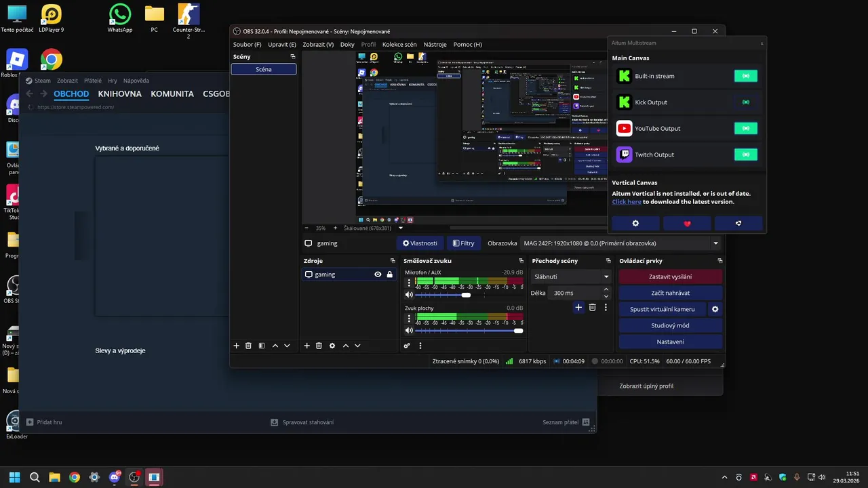
Task: Start the Kick Output stream toggle
Action: pos(746,102)
